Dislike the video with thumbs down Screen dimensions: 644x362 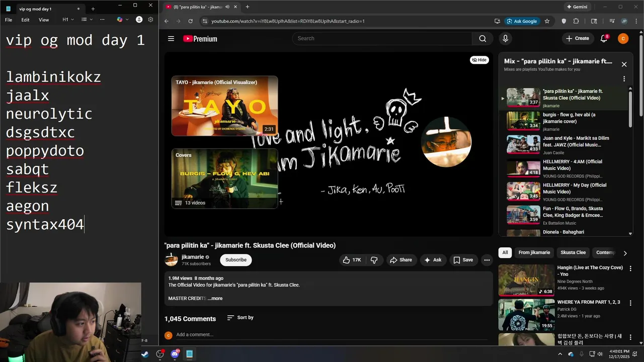click(x=374, y=260)
